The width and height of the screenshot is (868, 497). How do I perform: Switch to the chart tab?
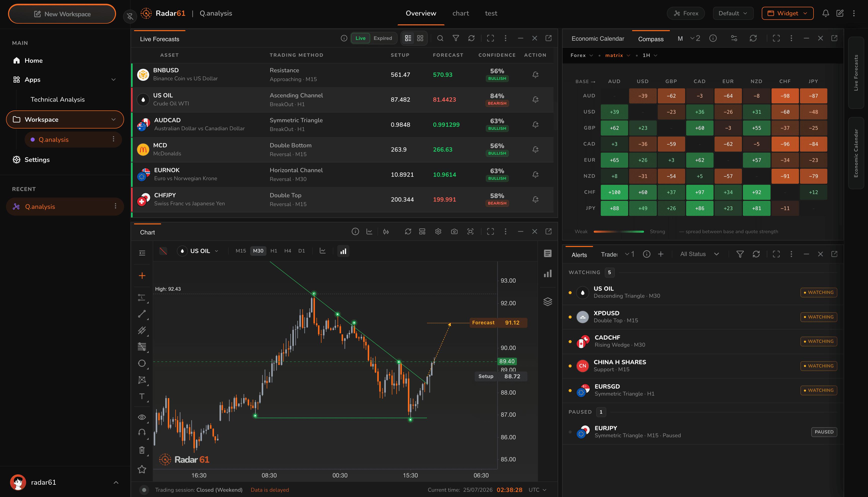tap(460, 13)
